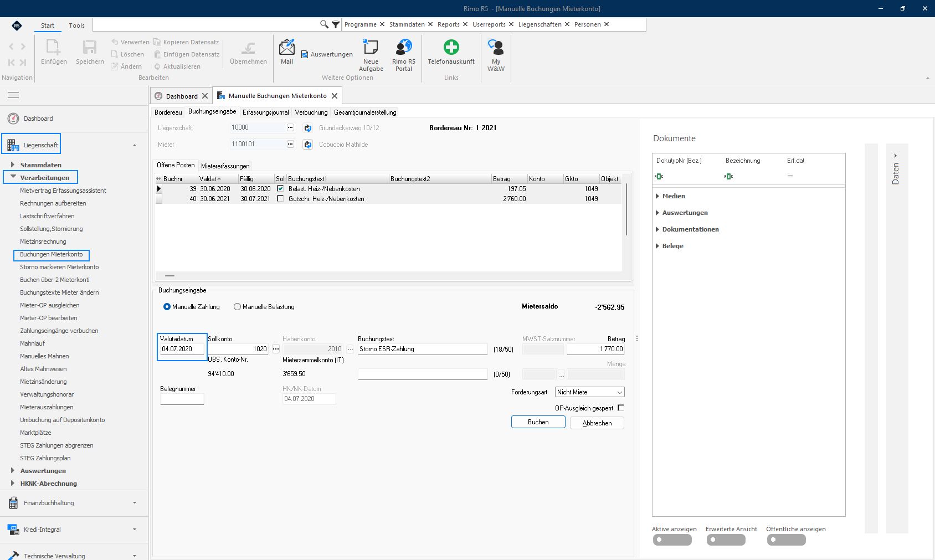Screen dimensions: 935x560
Task: Click the Valutadatum input field
Action: [182, 349]
